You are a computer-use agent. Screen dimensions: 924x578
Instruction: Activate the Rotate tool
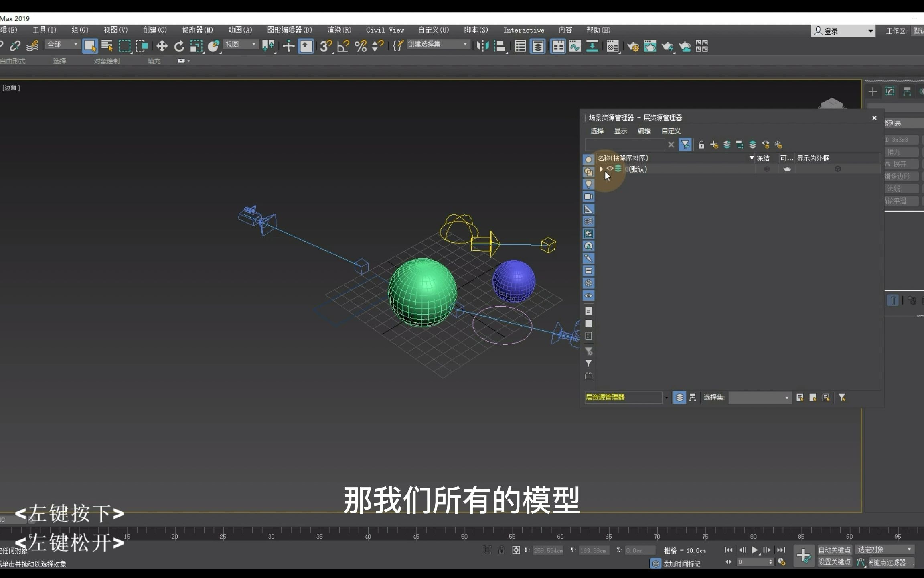179,46
